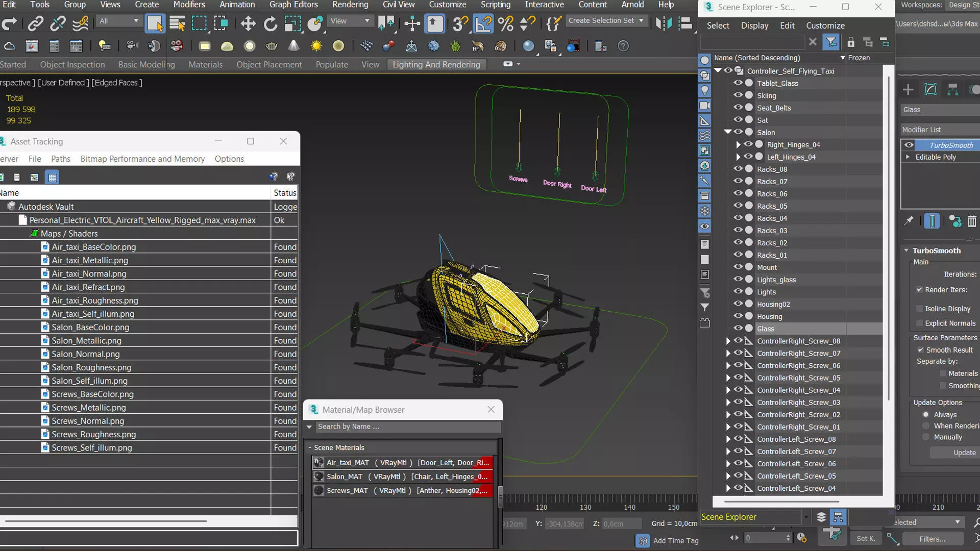Click the redo arrow icon

pyautogui.click(x=9, y=23)
